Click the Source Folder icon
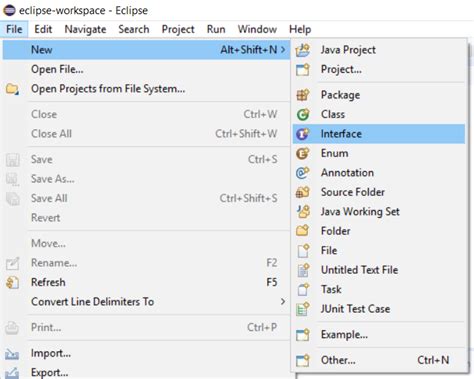This screenshot has height=379, width=474. coord(303,192)
